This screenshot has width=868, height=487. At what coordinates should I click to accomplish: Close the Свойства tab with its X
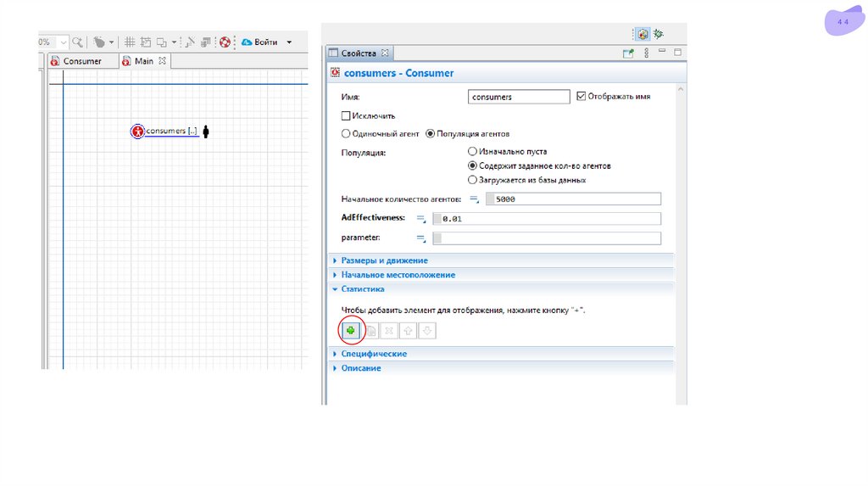[385, 53]
